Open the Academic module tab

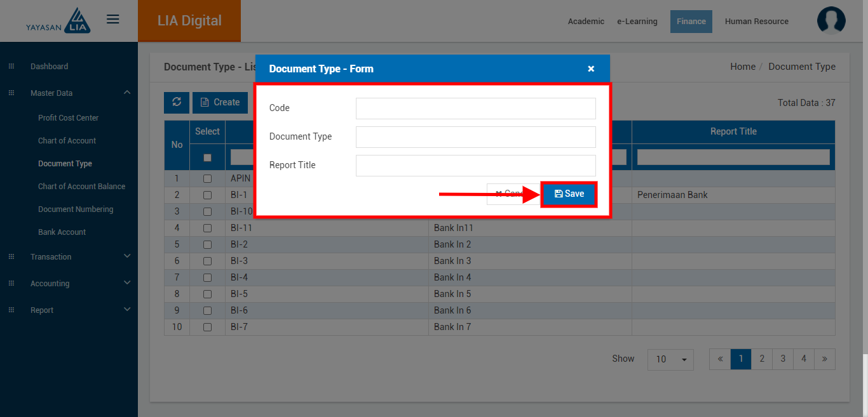(586, 22)
